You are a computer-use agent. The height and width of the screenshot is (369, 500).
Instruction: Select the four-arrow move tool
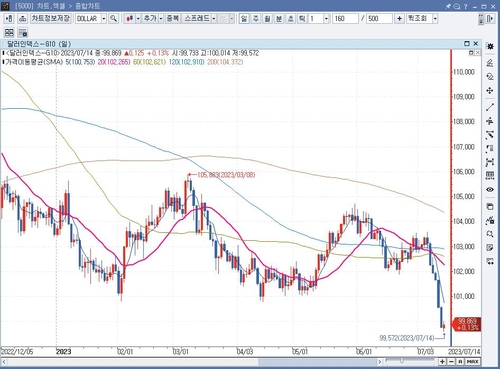click(x=490, y=91)
